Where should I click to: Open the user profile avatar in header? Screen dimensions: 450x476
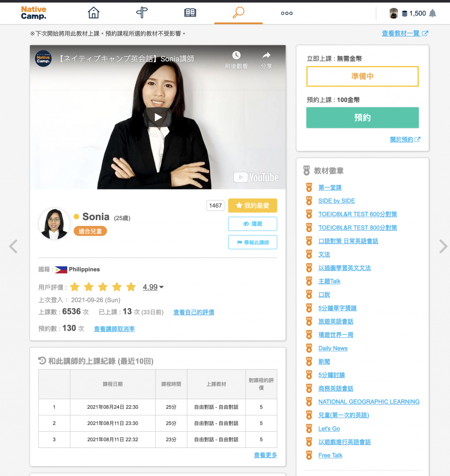394,13
